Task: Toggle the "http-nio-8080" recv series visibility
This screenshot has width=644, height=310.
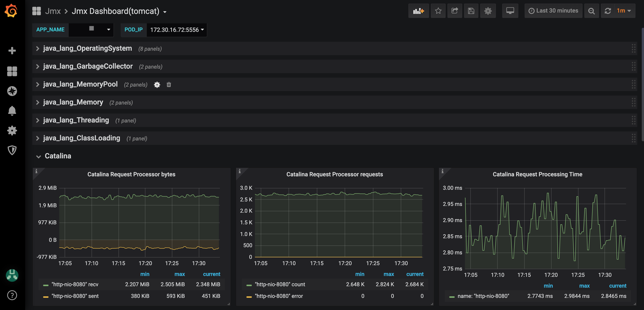Action: [75, 284]
